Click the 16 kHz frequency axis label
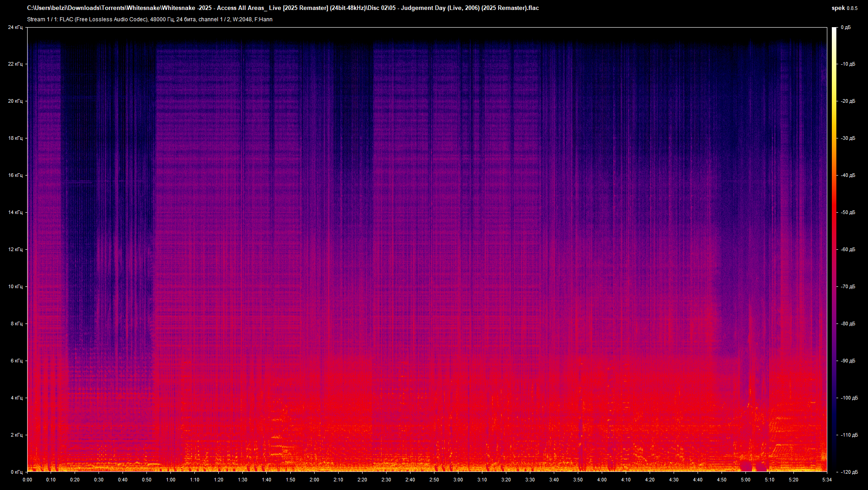 [x=15, y=176]
